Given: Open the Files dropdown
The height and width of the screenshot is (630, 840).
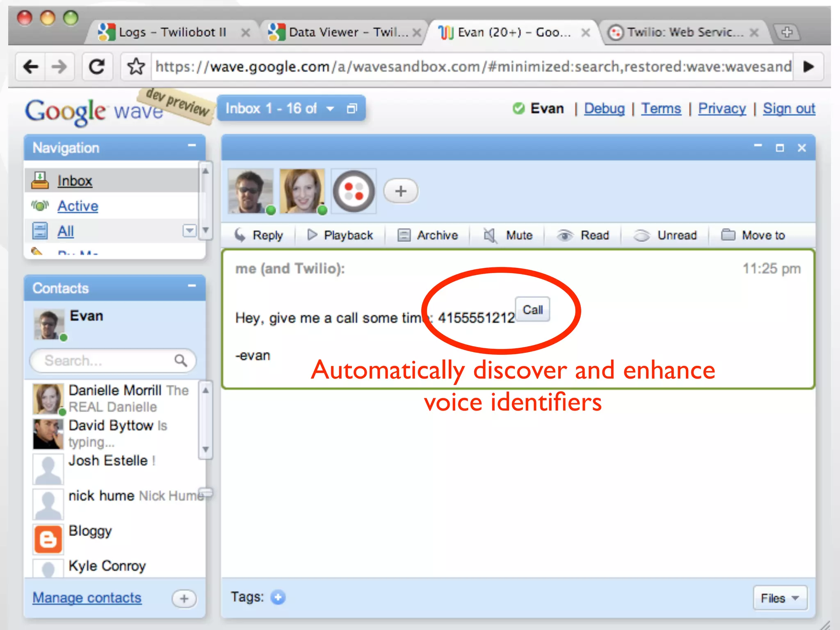Looking at the screenshot, I should point(780,598).
